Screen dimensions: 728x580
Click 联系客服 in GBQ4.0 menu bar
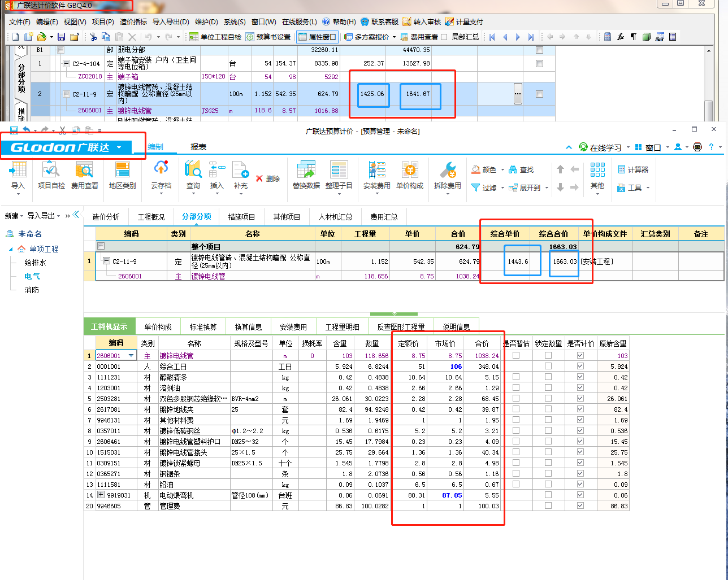coord(379,21)
